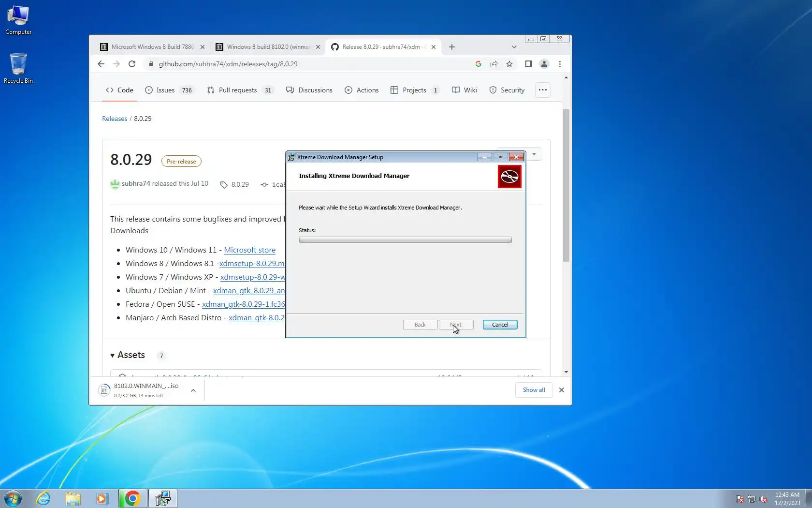Open Windows Explorer from the taskbar
812x508 pixels.
click(x=73, y=498)
